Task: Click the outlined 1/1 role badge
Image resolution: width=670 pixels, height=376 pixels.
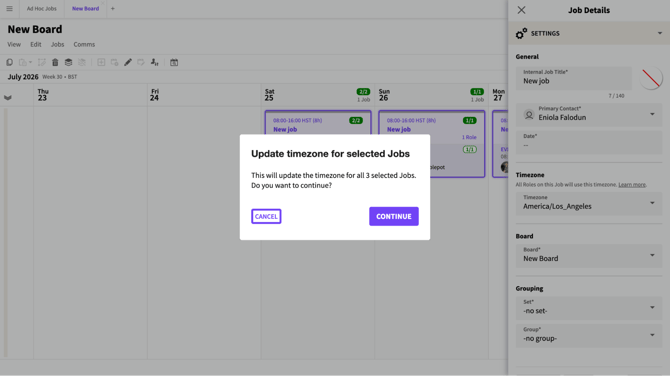Action: (x=470, y=150)
